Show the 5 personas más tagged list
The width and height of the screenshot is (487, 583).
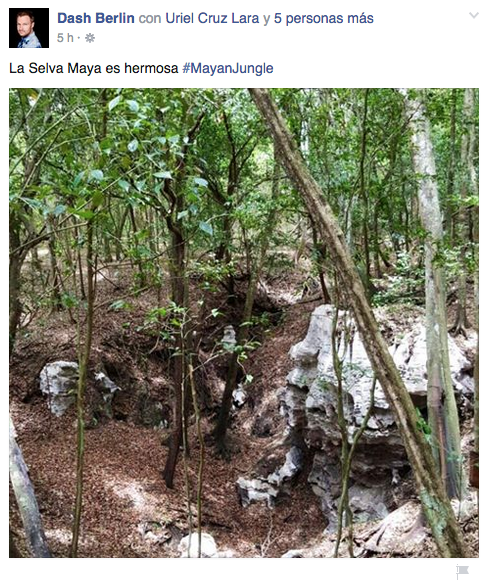(x=323, y=18)
